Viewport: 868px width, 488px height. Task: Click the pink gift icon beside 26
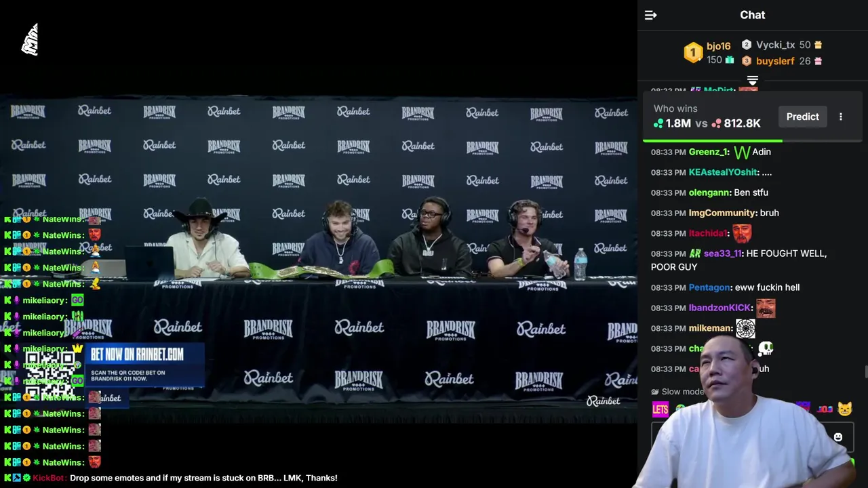click(x=818, y=61)
